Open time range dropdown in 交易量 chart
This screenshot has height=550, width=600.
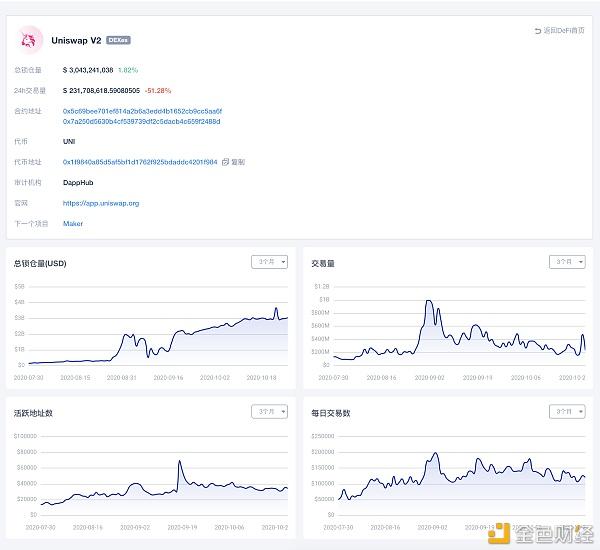[x=567, y=262]
